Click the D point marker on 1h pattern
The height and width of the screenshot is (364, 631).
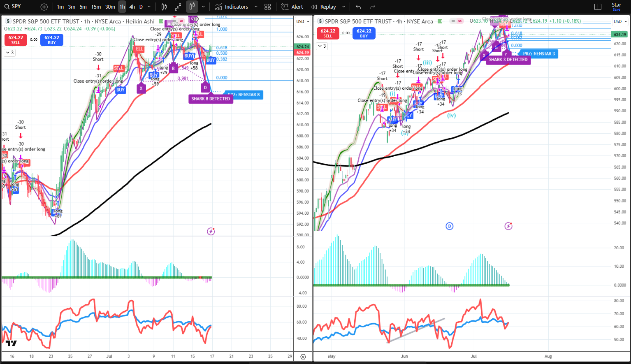point(205,88)
